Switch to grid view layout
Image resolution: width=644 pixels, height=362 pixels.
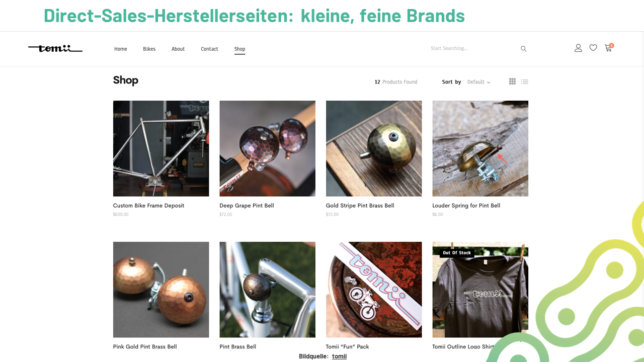[x=512, y=81]
